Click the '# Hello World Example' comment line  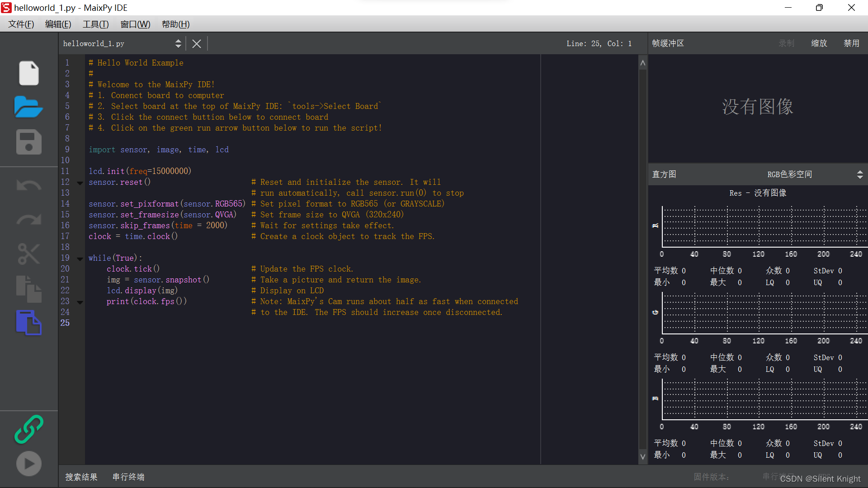click(136, 63)
